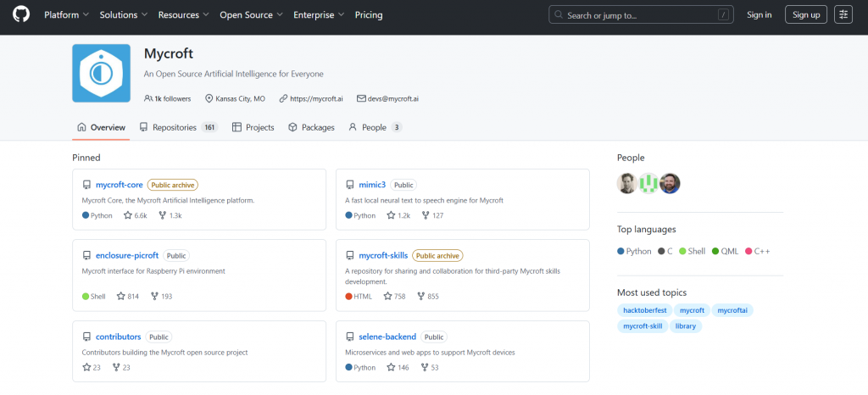Expand the Platform dropdown menu
Image resolution: width=868 pixels, height=395 pixels.
point(66,15)
